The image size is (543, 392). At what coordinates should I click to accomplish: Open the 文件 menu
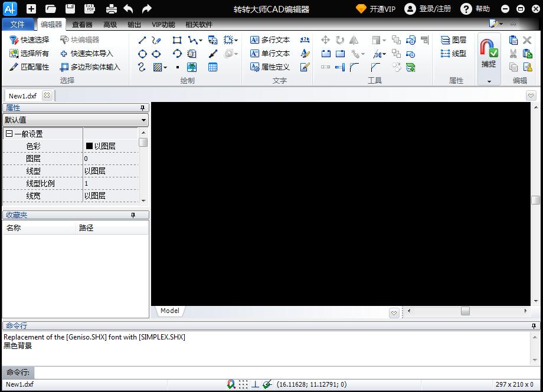coord(18,25)
